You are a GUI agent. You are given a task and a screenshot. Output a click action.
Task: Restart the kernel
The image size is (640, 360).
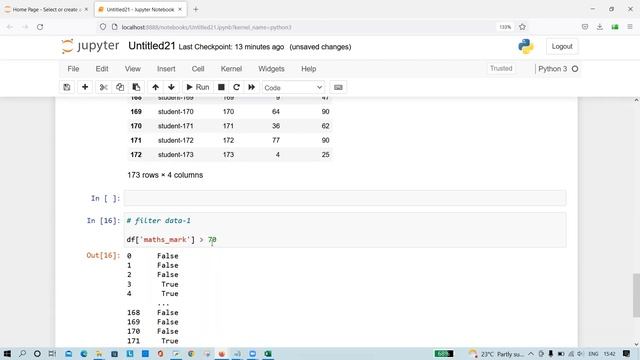coord(236,87)
